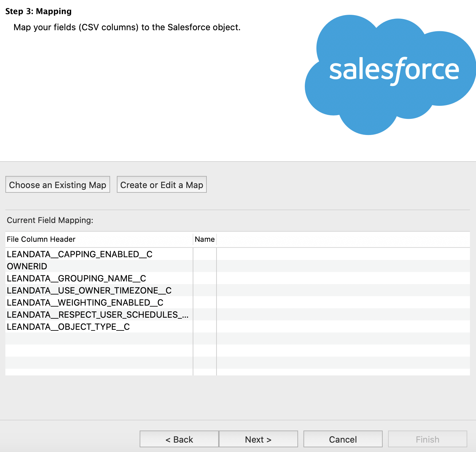Pick the LEANDATA__USE_OWNER_TIMEZONE__C row
The height and width of the screenshot is (452, 476).
point(89,290)
